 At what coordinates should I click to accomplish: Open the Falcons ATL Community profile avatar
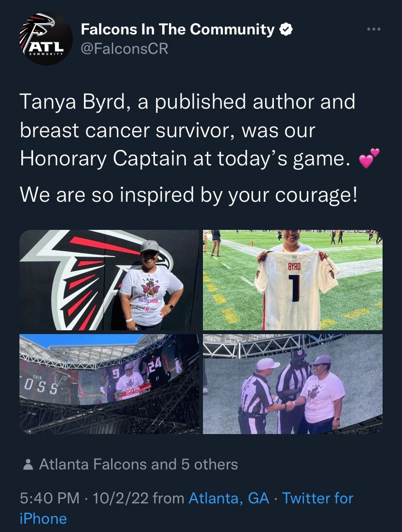[46, 39]
